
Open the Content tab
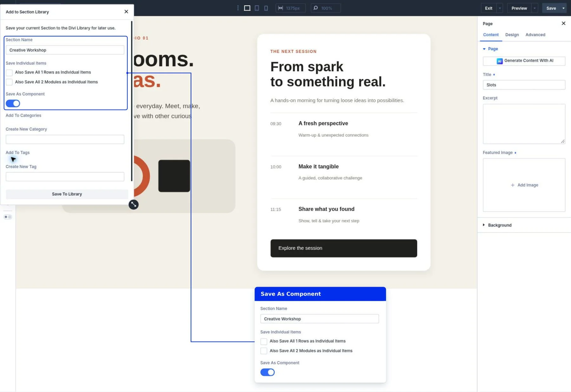(491, 35)
